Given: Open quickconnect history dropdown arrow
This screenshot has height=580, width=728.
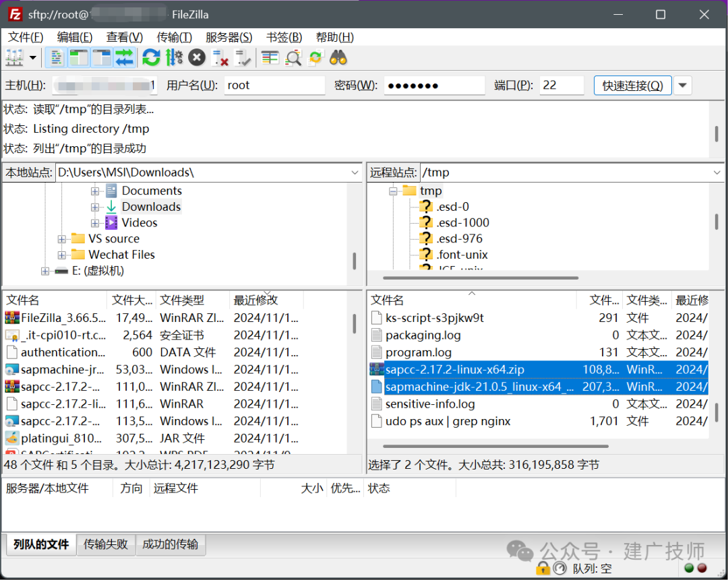Looking at the screenshot, I should (x=682, y=86).
